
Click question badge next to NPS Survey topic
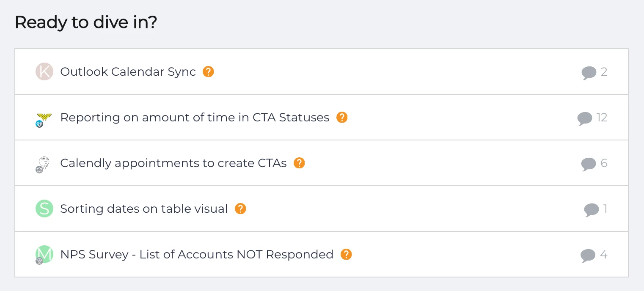click(346, 255)
